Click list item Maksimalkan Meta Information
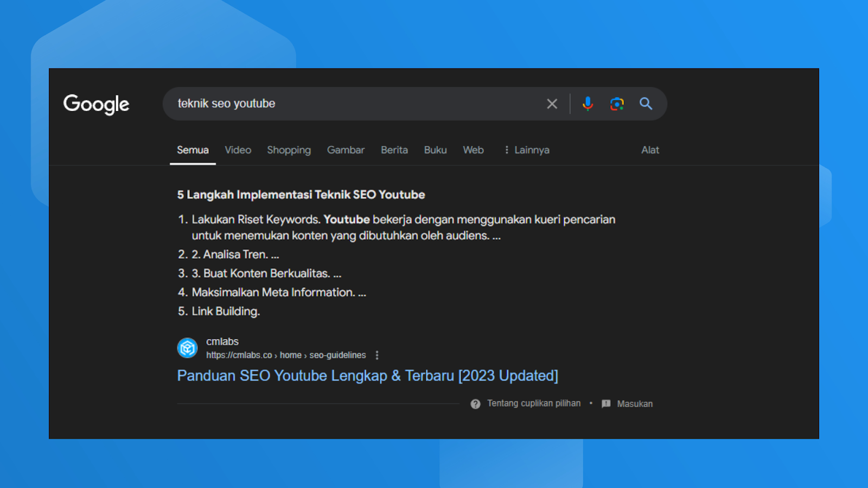 (279, 292)
